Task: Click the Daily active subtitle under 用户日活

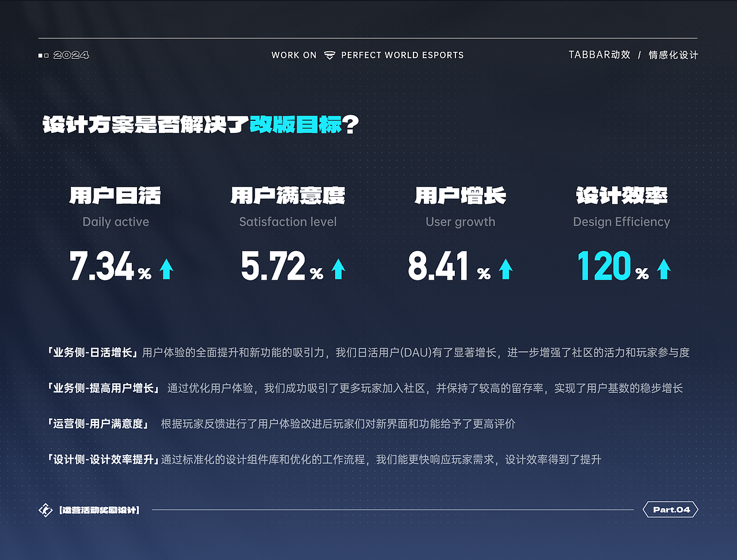Action: [x=115, y=222]
